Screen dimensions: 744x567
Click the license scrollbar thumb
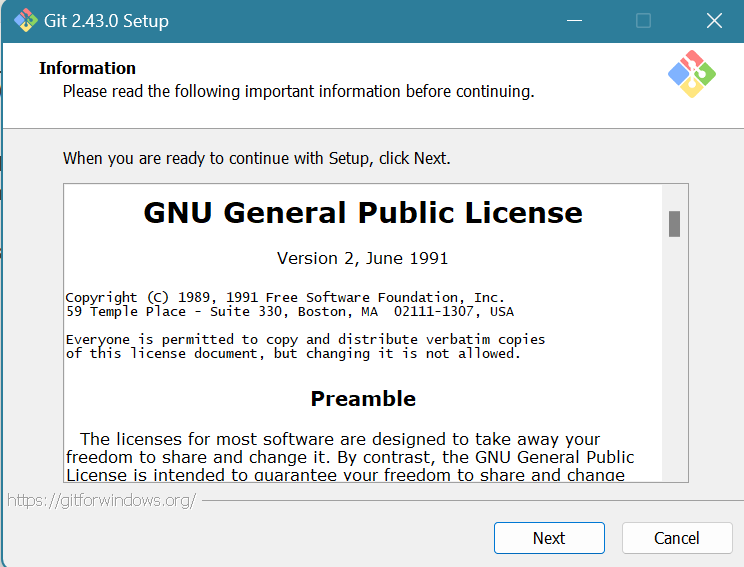point(674,224)
